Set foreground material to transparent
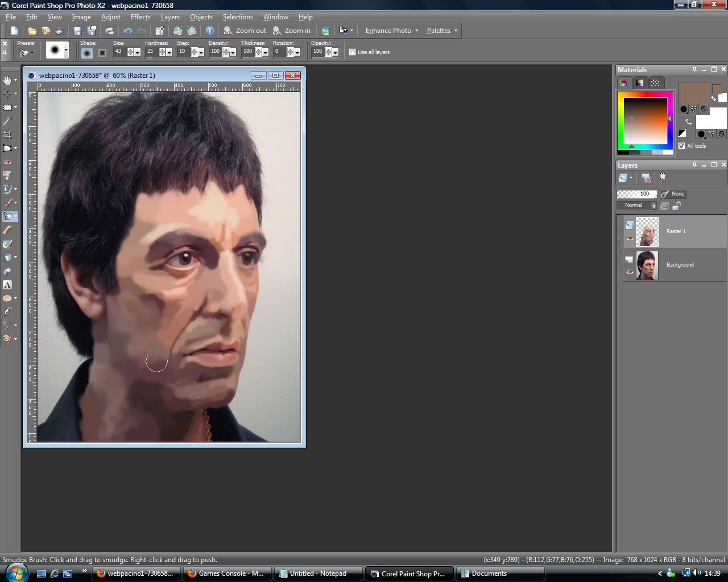This screenshot has height=582, width=728. pyautogui.click(x=704, y=109)
